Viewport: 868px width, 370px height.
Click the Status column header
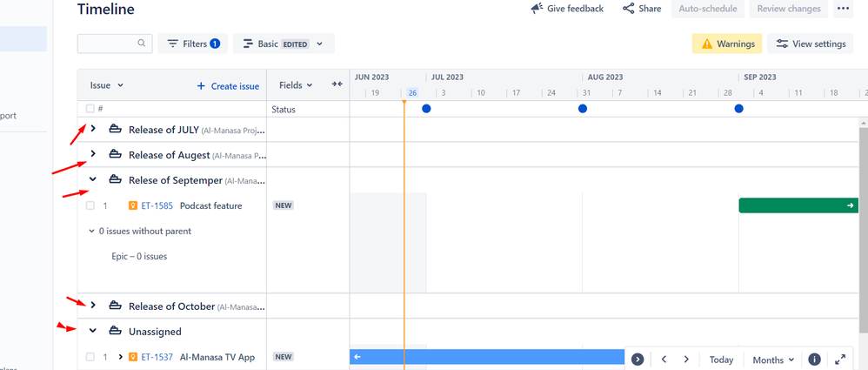tap(284, 109)
